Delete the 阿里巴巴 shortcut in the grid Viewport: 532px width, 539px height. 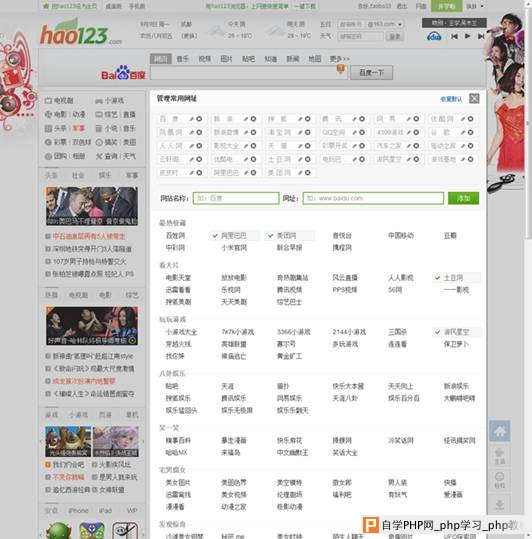point(253,173)
